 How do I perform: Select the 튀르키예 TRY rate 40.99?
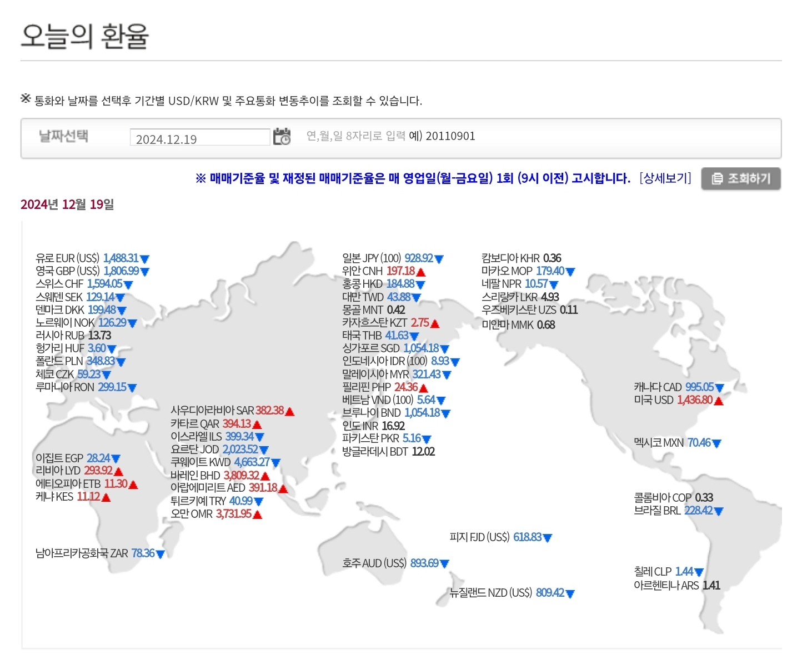pyautogui.click(x=241, y=501)
